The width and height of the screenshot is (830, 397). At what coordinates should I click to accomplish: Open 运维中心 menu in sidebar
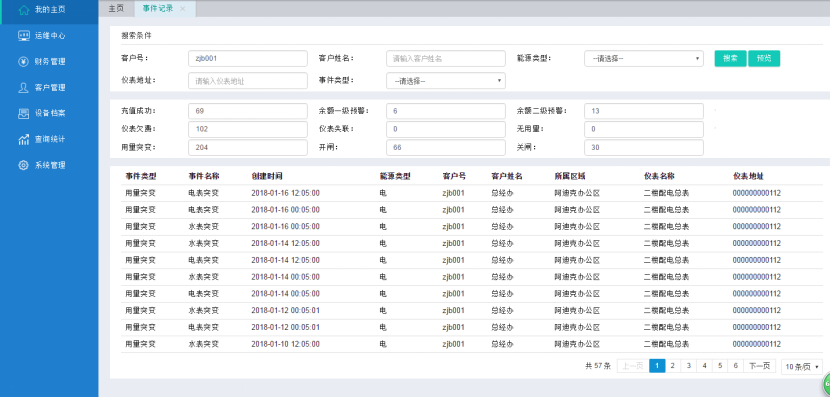tap(49, 35)
